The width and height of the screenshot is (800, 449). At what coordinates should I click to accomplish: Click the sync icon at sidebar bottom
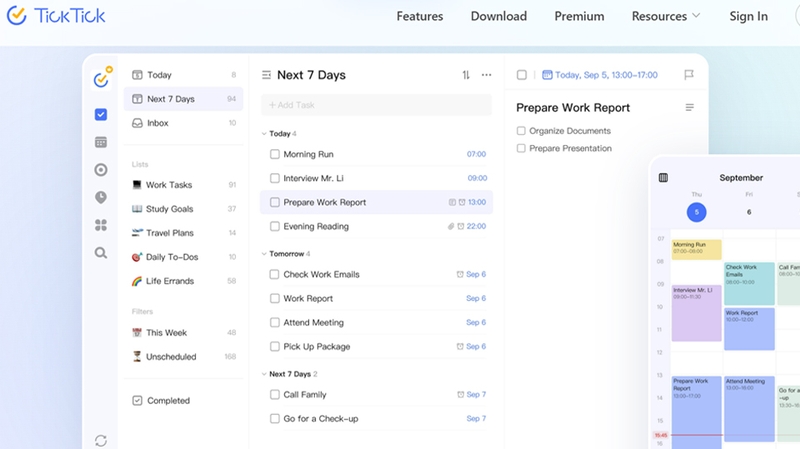[101, 440]
